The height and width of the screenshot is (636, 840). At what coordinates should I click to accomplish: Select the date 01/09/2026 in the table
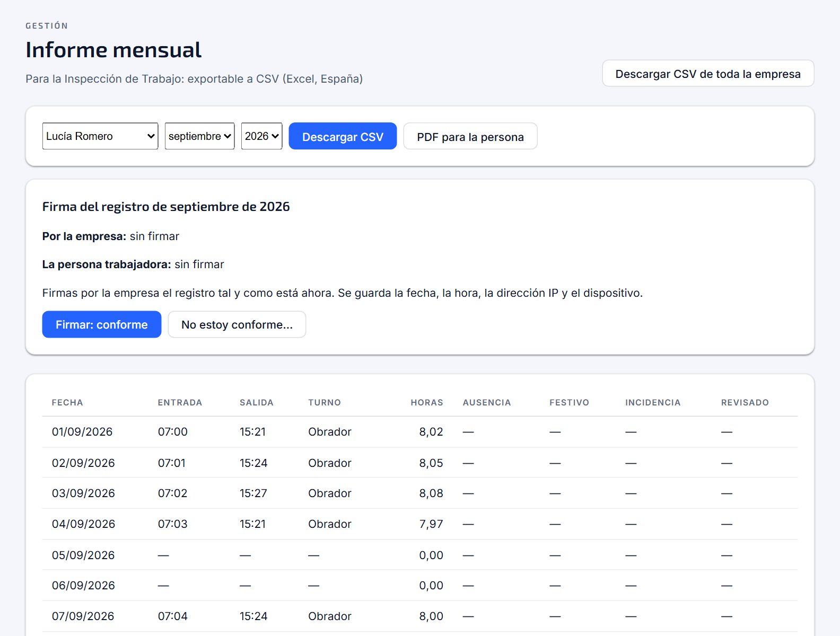click(82, 432)
